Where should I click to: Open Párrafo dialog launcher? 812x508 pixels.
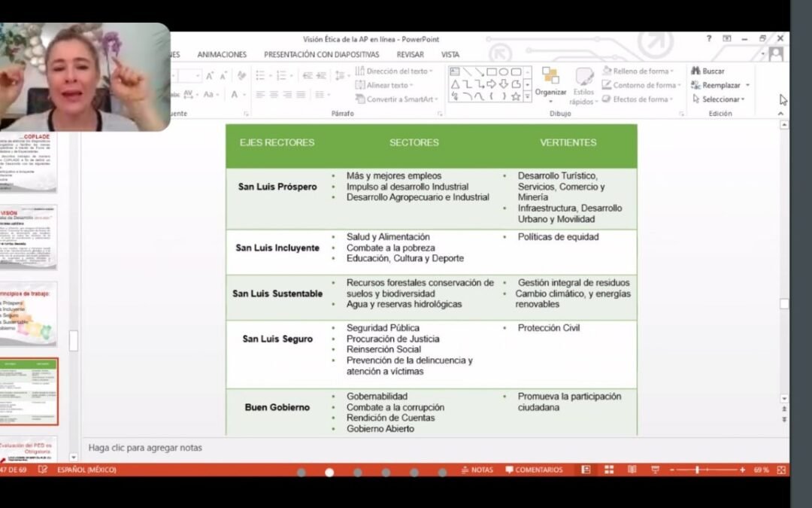click(x=440, y=114)
